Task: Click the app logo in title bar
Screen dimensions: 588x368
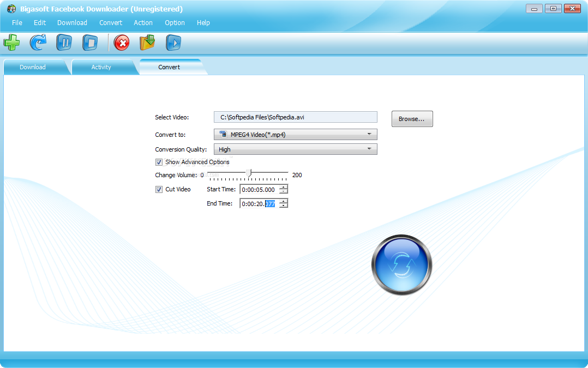Action: click(11, 9)
